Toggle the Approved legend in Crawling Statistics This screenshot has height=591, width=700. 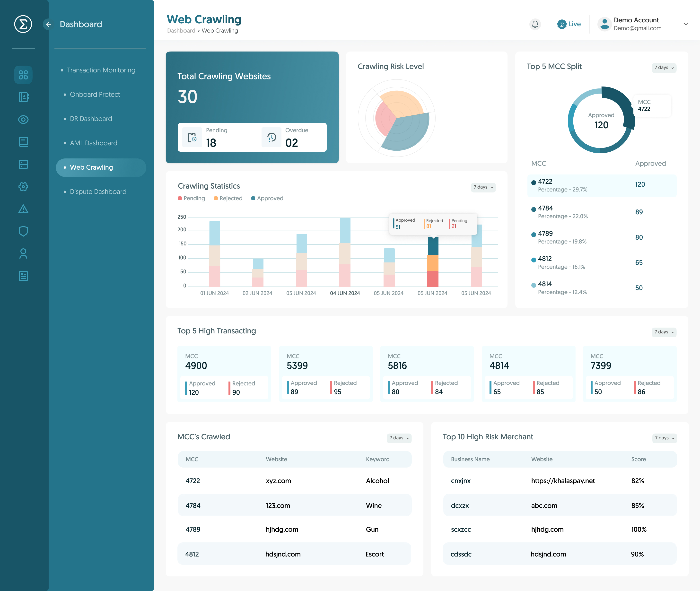pos(267,198)
